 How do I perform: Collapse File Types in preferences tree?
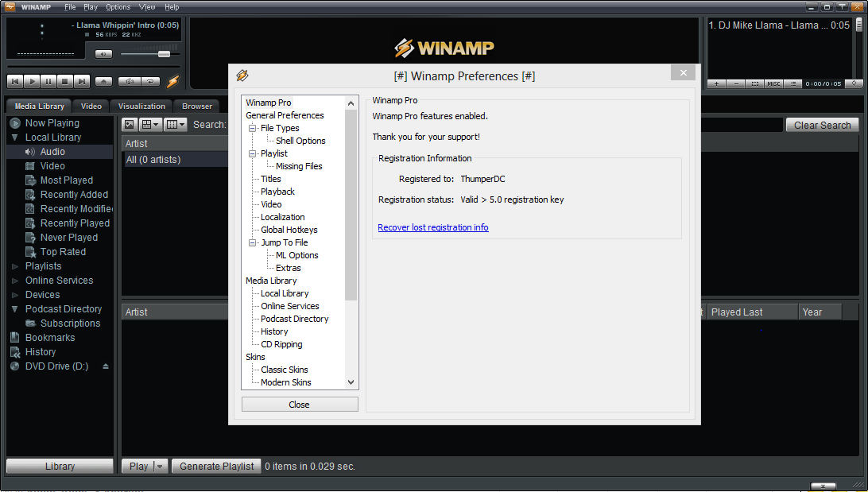click(x=253, y=128)
